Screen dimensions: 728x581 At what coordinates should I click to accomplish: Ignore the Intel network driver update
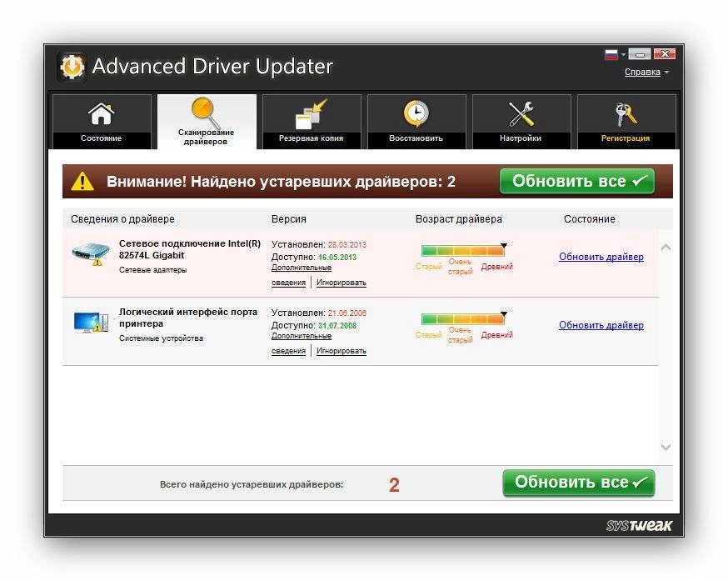342,283
